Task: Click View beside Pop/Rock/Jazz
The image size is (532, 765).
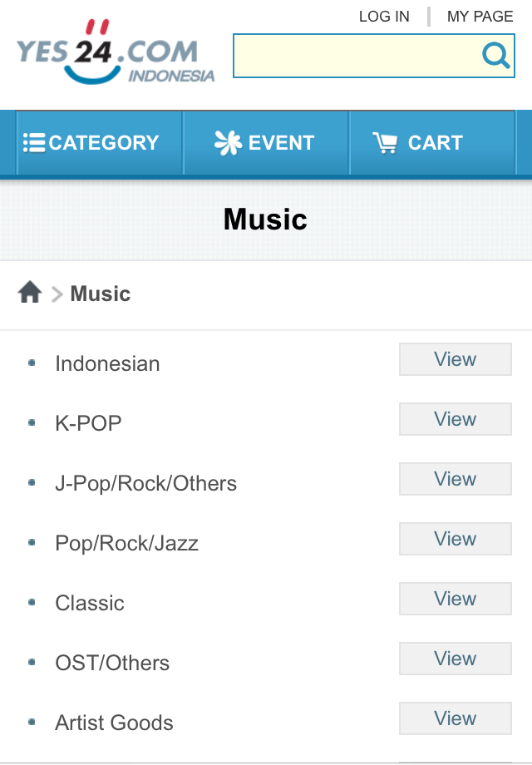Action: tap(455, 540)
